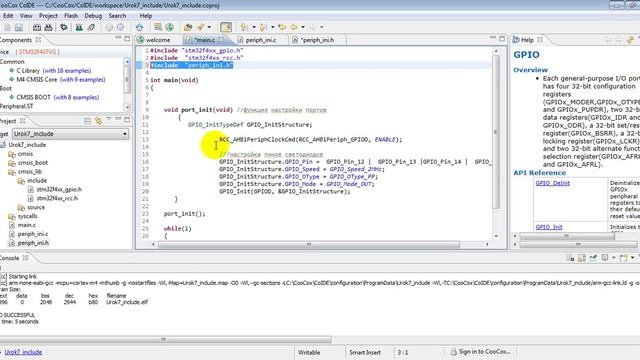Open the 'with 9 examples' link
The height and width of the screenshot is (360, 640).
pyautogui.click(x=82, y=80)
